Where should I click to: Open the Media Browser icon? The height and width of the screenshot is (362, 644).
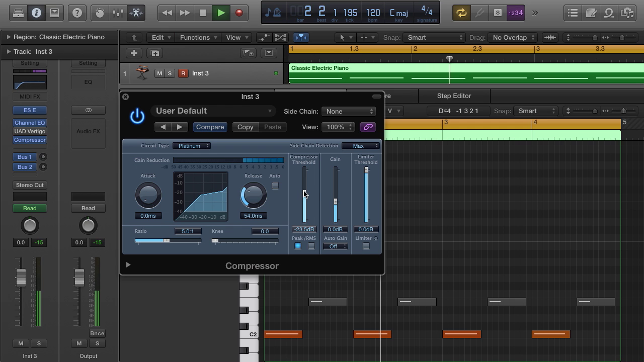pos(627,13)
